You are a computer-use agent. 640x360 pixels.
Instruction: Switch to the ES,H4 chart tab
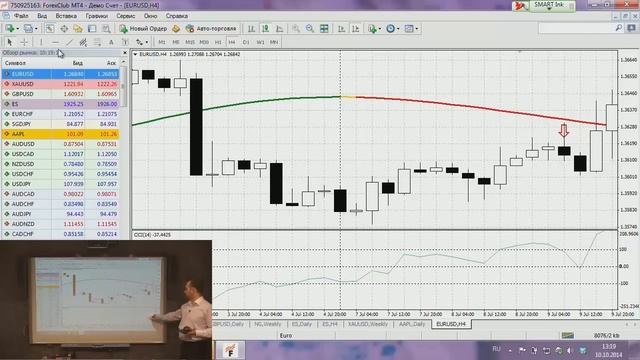pyautogui.click(x=330, y=324)
